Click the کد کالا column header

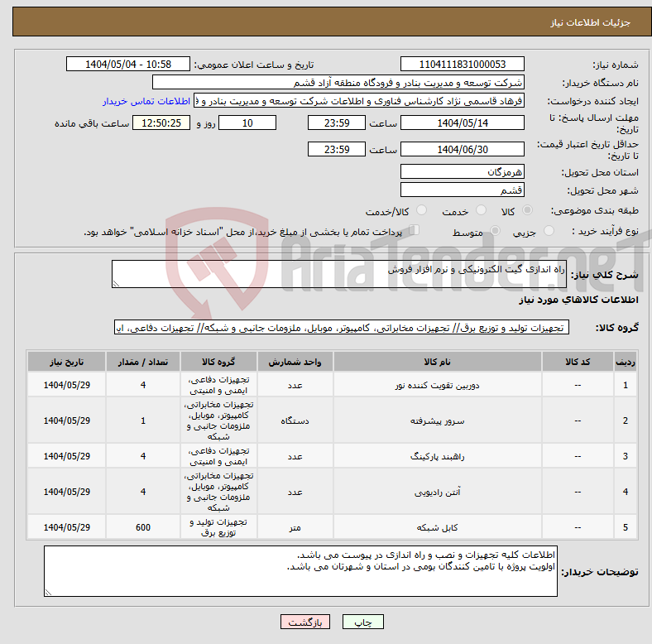(578, 362)
